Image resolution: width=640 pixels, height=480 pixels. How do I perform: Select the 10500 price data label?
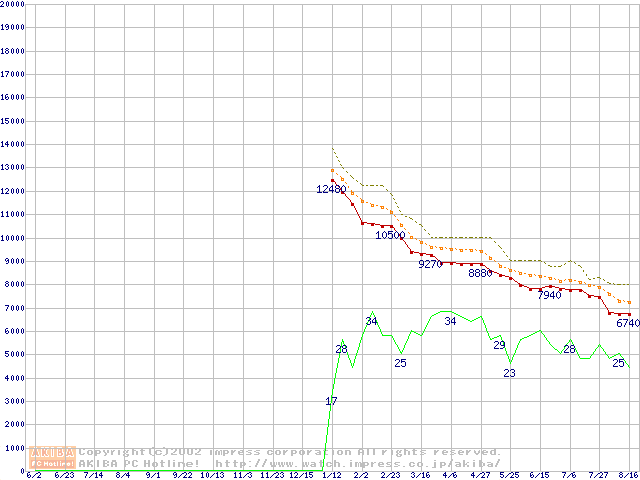click(x=390, y=235)
